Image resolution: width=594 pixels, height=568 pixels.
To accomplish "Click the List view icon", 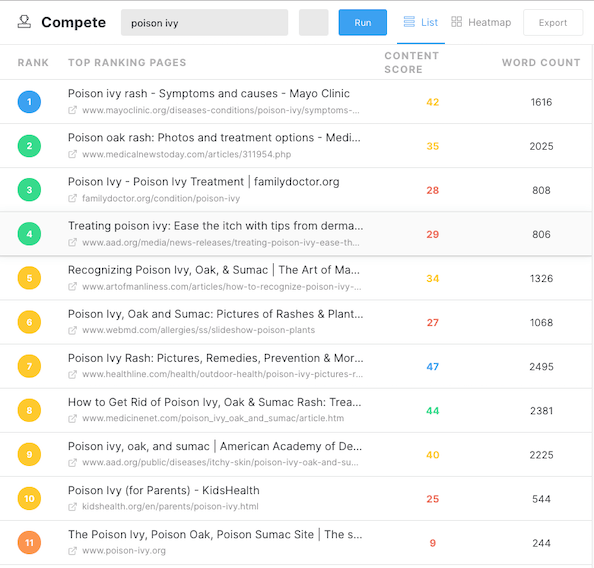I will [409, 22].
